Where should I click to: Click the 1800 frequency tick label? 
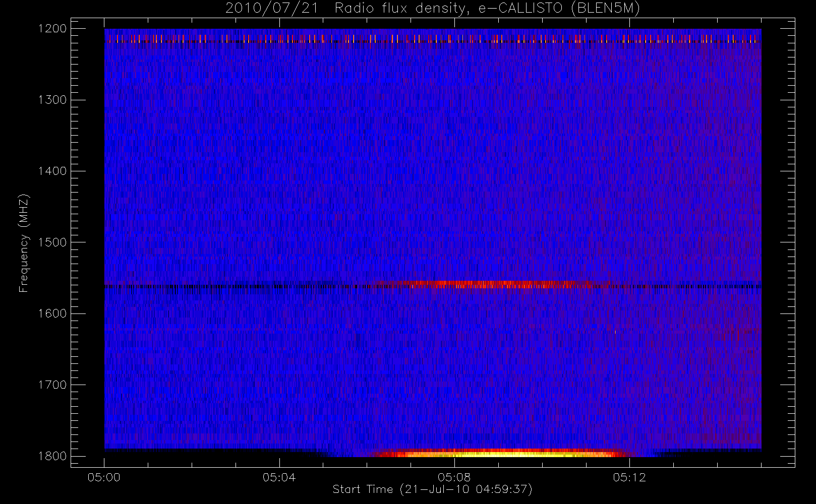[52, 456]
